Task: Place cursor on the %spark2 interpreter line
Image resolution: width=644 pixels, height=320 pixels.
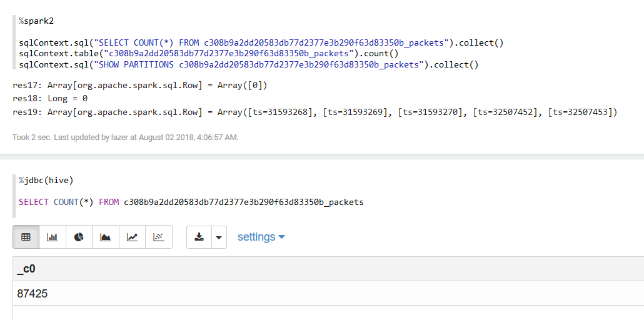Action: coord(36,21)
